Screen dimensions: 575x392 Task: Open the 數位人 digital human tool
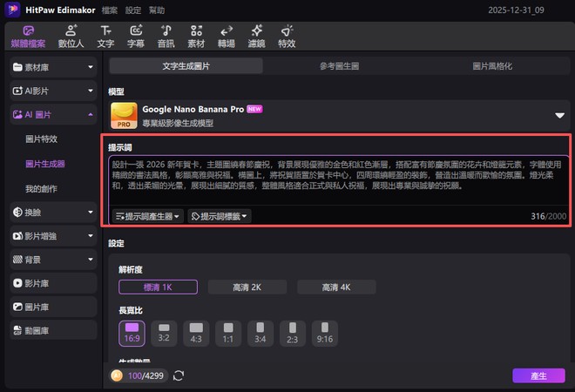click(71, 37)
